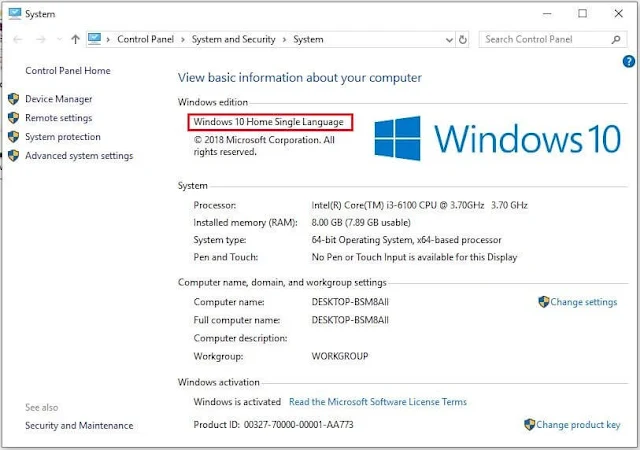640x450 pixels.
Task: Open System protection
Action: tap(63, 137)
